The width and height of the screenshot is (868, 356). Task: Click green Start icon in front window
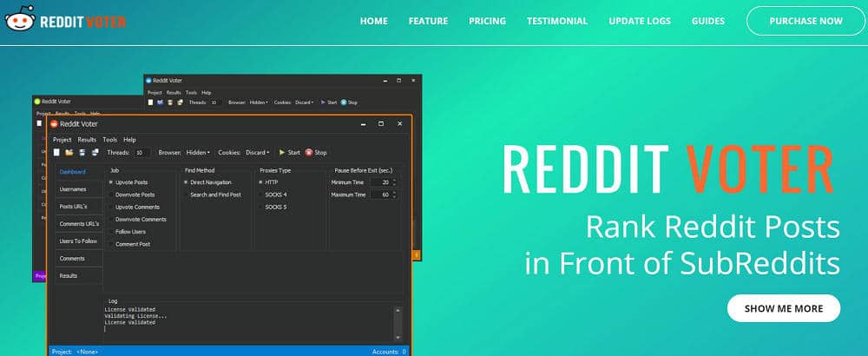tap(282, 152)
